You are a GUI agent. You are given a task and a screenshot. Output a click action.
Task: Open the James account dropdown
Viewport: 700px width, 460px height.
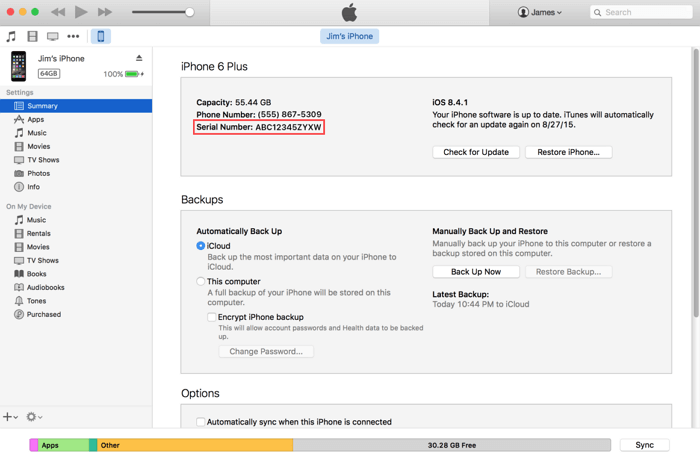[x=540, y=12]
